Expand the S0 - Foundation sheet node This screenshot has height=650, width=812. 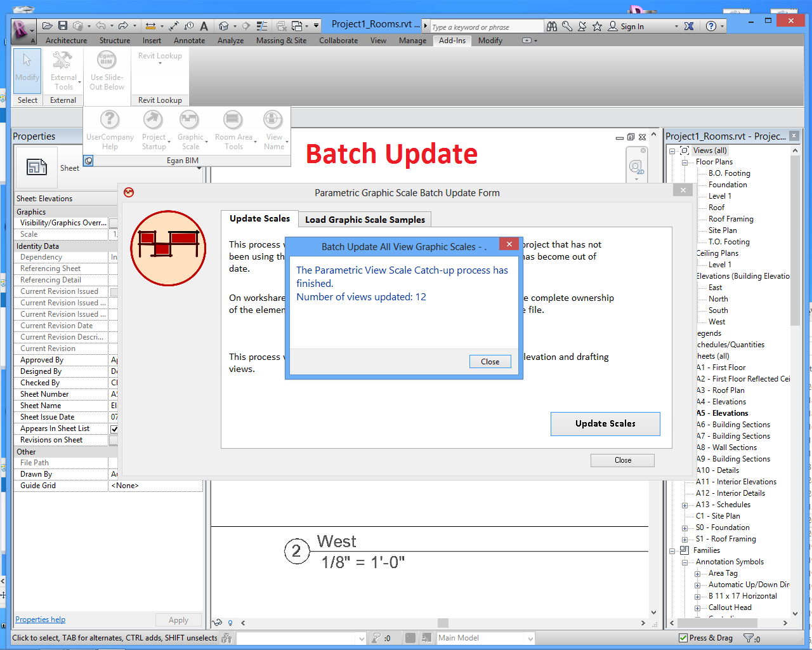(x=684, y=528)
